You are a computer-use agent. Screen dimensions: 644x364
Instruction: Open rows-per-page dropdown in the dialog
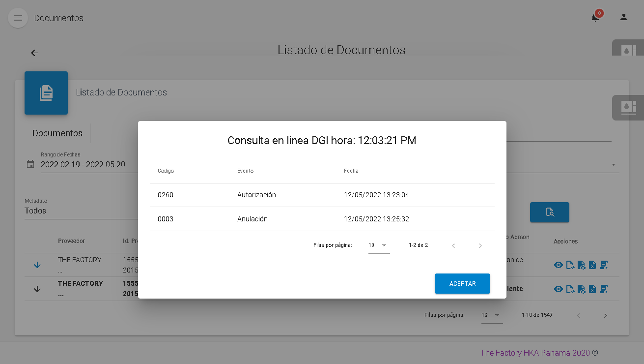(x=379, y=245)
